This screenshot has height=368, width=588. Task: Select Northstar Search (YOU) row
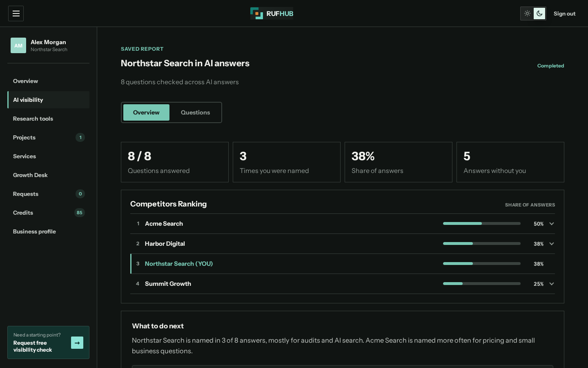[343, 264]
